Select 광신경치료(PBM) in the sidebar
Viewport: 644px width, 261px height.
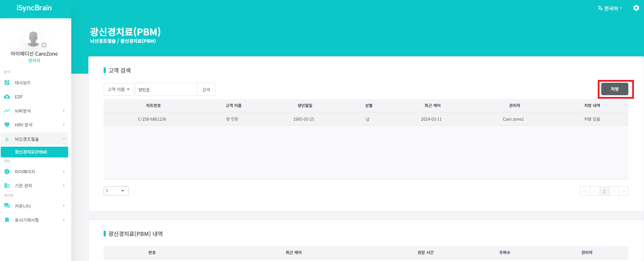(x=34, y=152)
